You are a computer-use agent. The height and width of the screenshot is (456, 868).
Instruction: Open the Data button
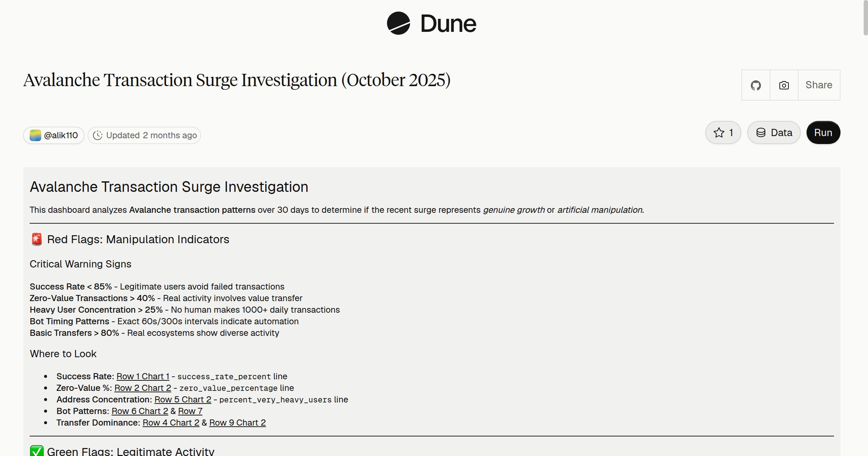point(774,132)
